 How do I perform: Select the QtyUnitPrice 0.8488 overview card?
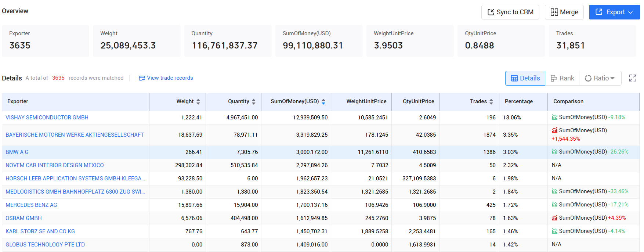tap(501, 41)
